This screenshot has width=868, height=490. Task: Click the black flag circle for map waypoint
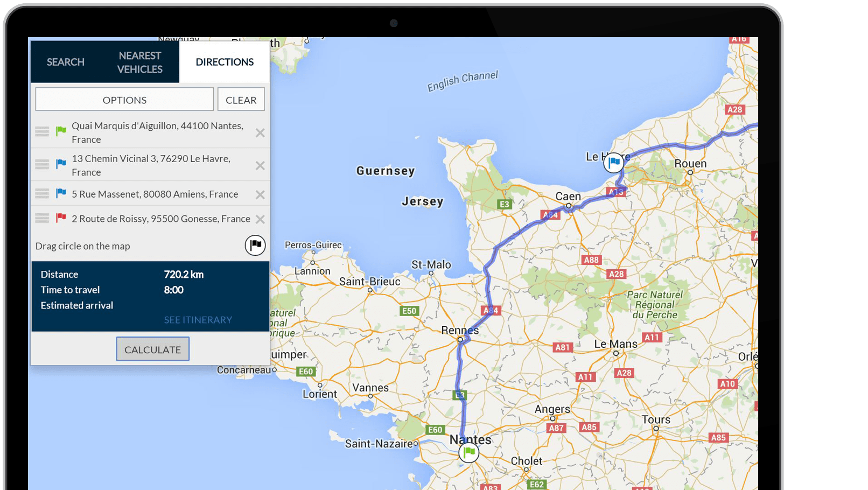(255, 245)
